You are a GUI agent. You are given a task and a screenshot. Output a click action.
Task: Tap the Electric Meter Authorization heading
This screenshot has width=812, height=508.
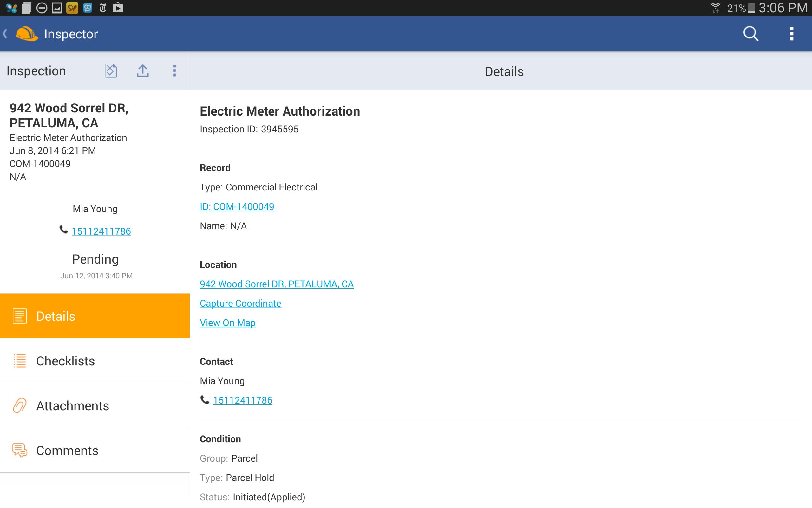point(280,111)
